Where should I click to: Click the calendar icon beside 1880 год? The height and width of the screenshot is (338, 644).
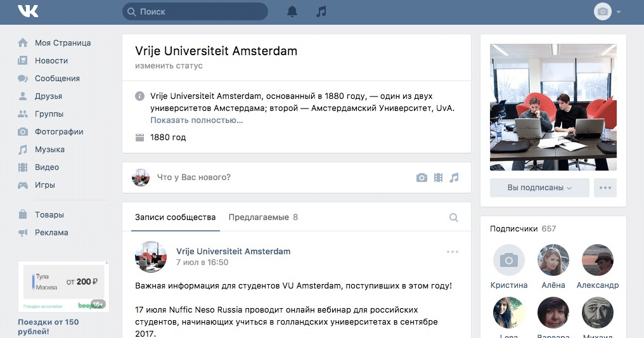(x=139, y=137)
